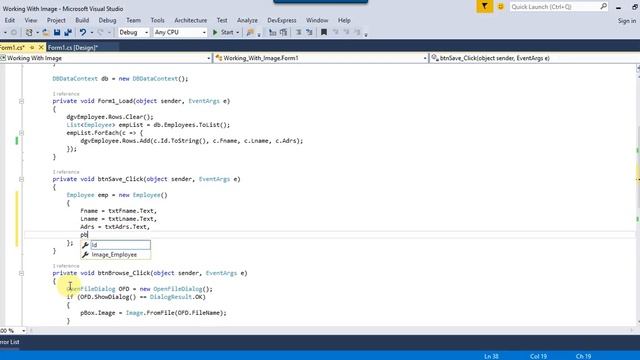Click the Open File folder icon
The height and width of the screenshot is (360, 640).
click(x=46, y=32)
